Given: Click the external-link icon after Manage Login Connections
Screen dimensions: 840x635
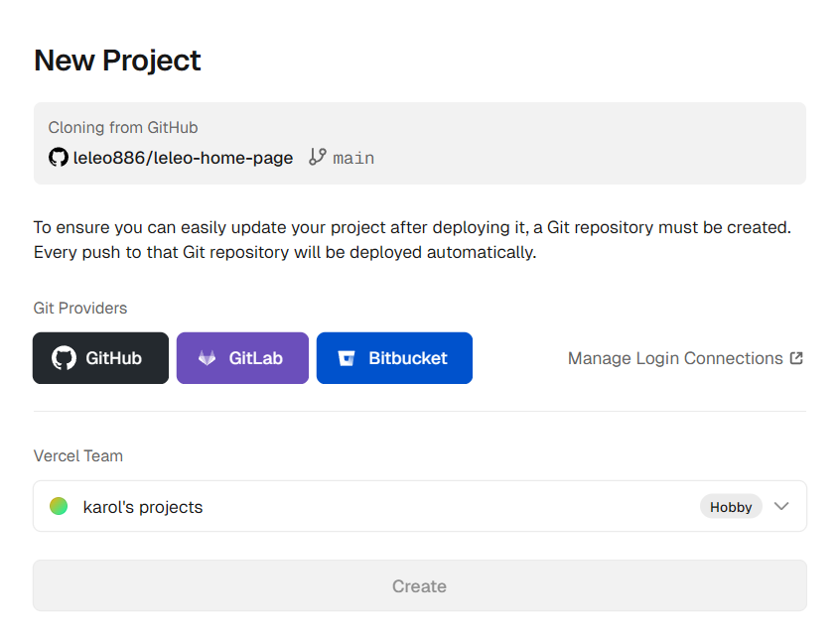Looking at the screenshot, I should coord(796,357).
